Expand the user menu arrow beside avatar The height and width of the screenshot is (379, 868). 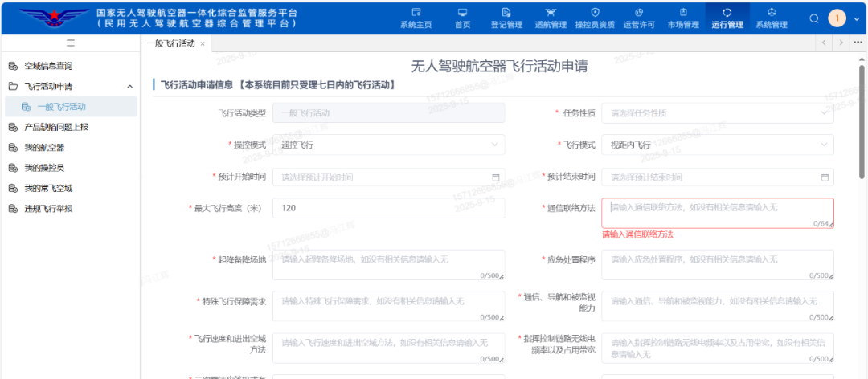(857, 18)
